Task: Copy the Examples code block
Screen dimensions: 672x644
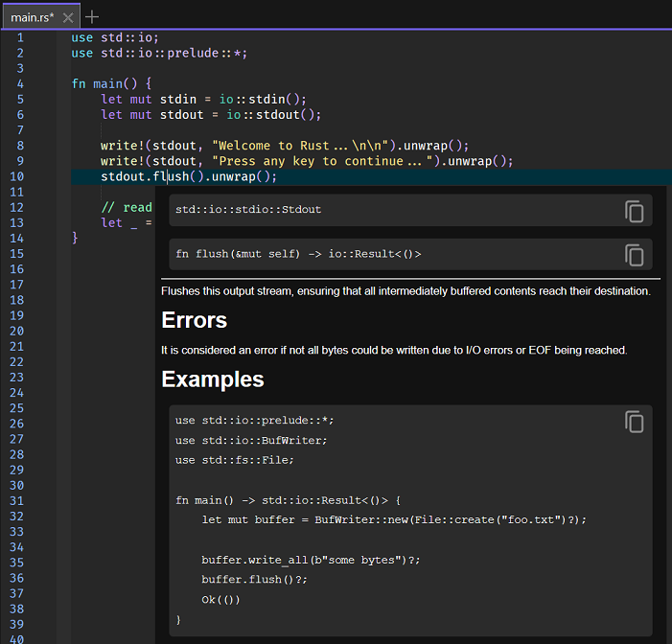Action: coord(634,422)
